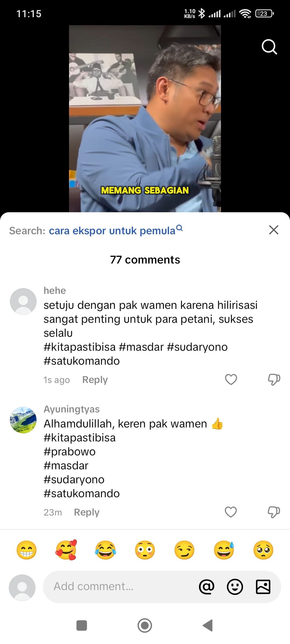The height and width of the screenshot is (644, 290).
Task: Insert the smirking face emoji
Action: pyautogui.click(x=184, y=550)
